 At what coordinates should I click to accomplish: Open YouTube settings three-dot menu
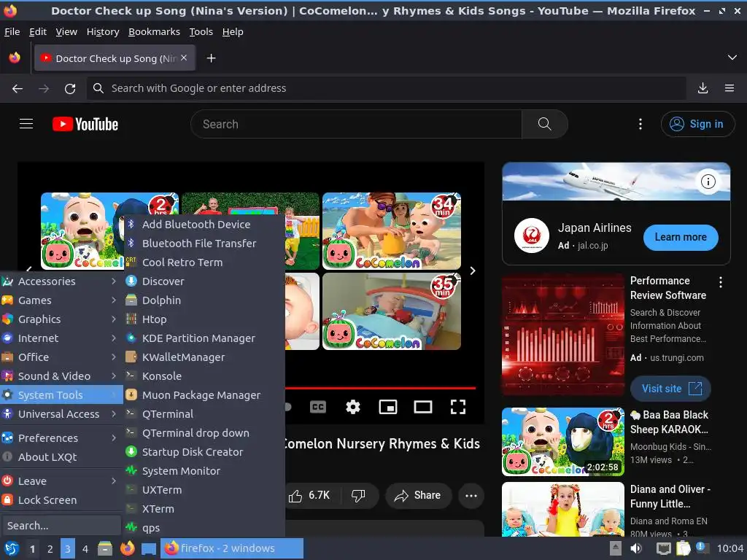pos(640,124)
